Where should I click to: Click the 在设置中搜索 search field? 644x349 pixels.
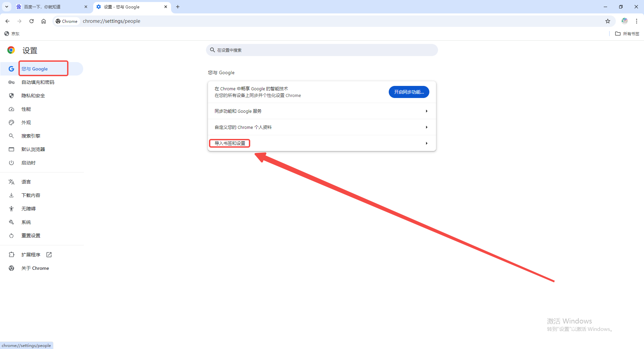[322, 50]
